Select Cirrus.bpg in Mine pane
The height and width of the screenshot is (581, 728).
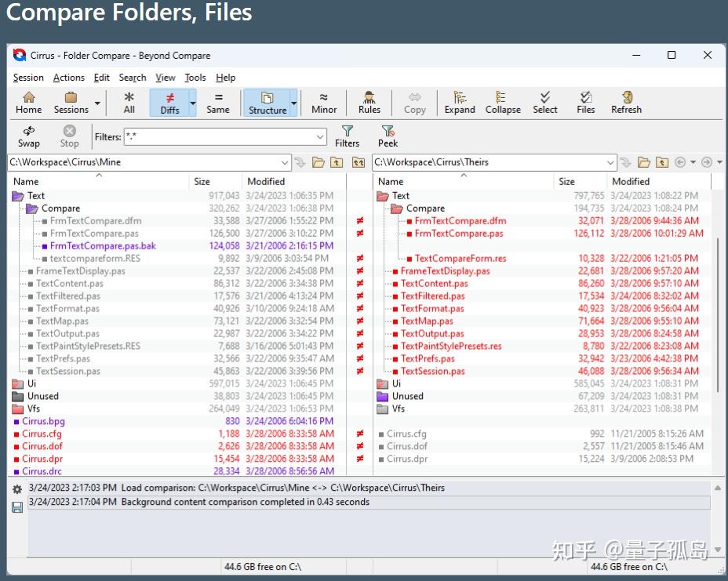point(43,421)
